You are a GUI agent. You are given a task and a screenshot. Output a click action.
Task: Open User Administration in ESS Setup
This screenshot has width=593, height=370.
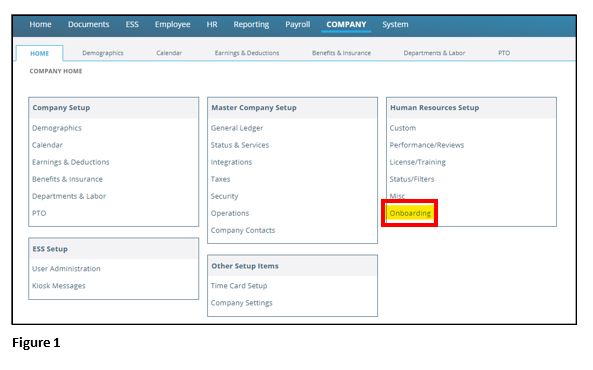(66, 269)
